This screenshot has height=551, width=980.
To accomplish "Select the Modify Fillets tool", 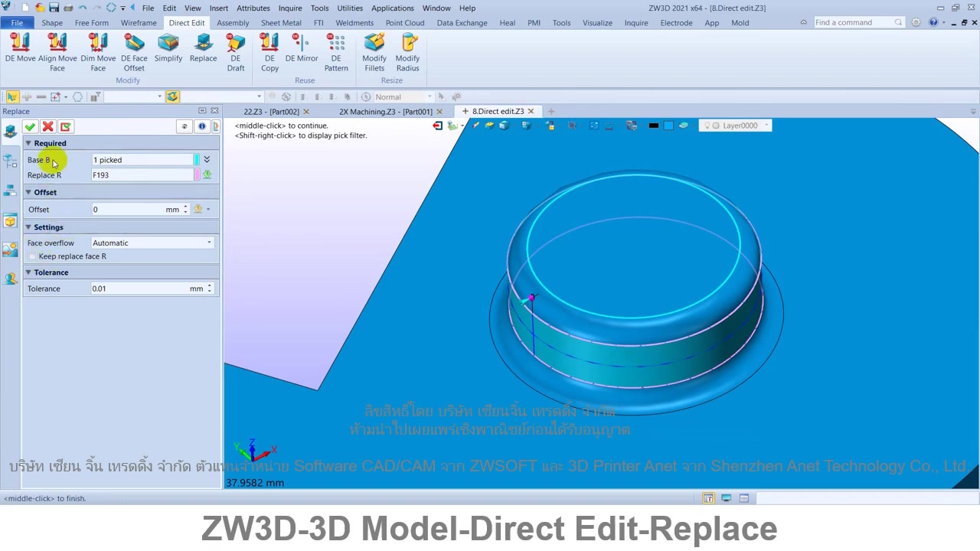I will (x=374, y=53).
